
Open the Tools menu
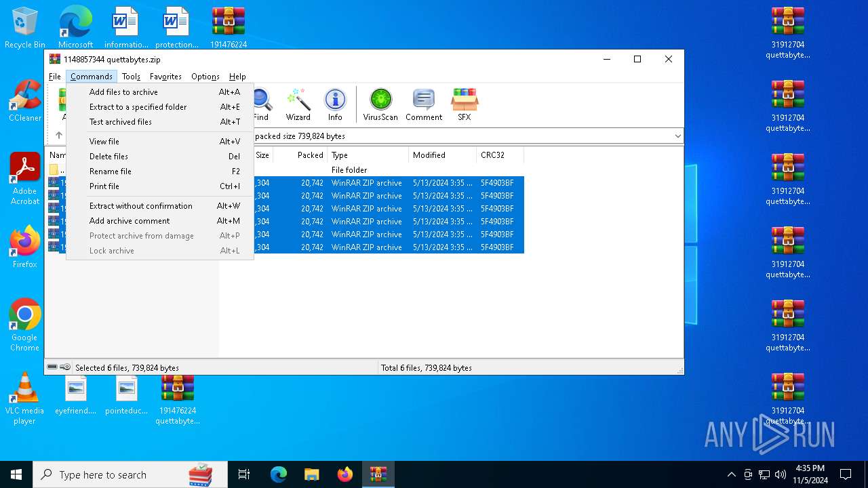(131, 77)
